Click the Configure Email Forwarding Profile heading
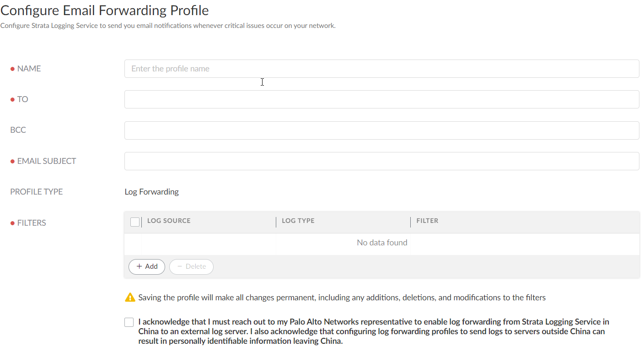The image size is (644, 347). click(x=105, y=10)
